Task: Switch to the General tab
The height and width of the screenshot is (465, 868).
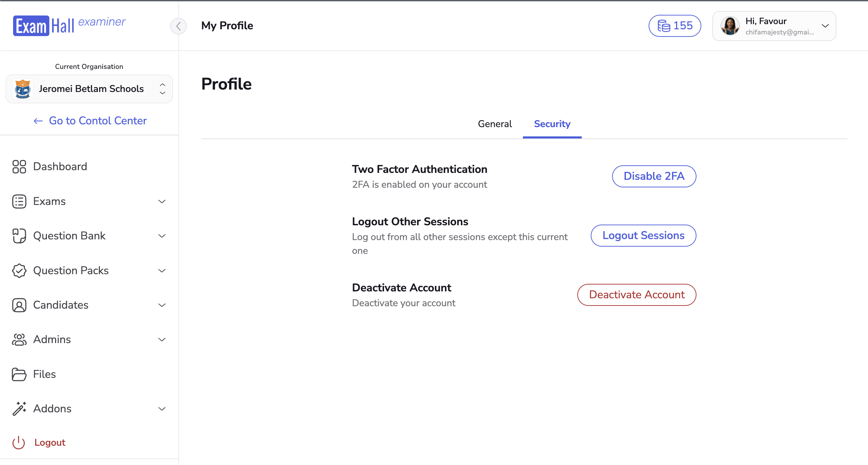Action: pyautogui.click(x=495, y=124)
